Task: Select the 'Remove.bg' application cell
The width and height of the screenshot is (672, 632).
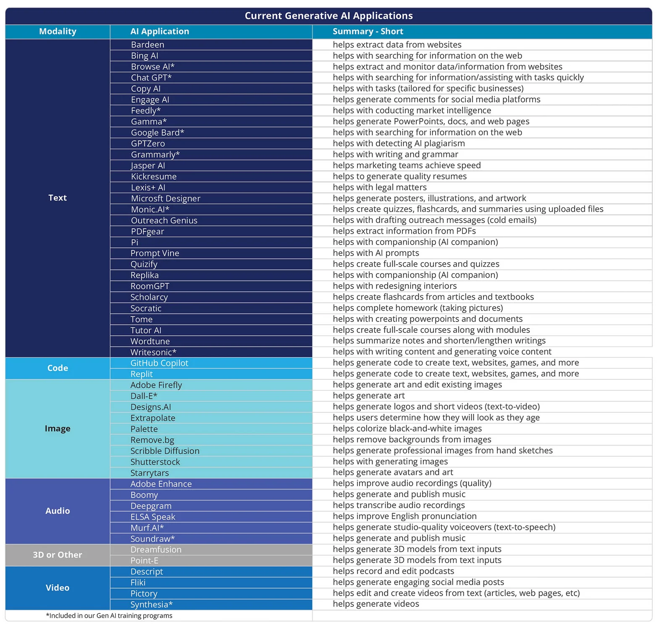Action: [211, 440]
